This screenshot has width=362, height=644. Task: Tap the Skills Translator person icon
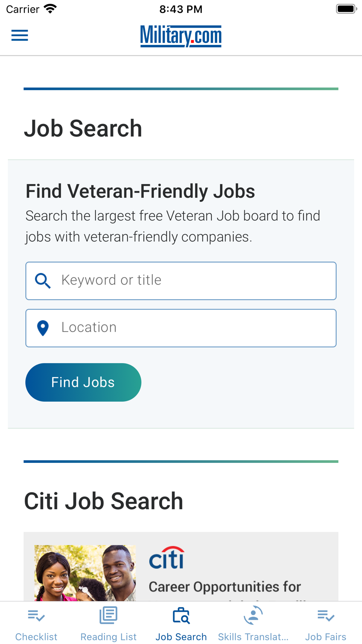(x=253, y=615)
